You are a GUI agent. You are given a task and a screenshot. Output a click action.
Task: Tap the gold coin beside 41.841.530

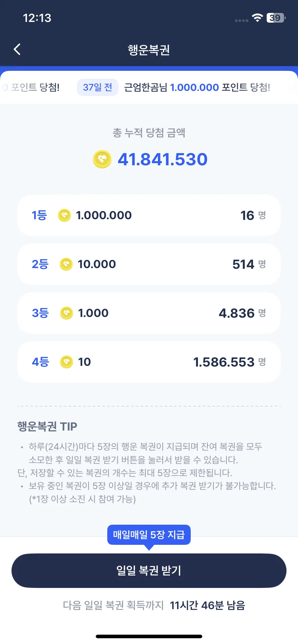(x=102, y=159)
